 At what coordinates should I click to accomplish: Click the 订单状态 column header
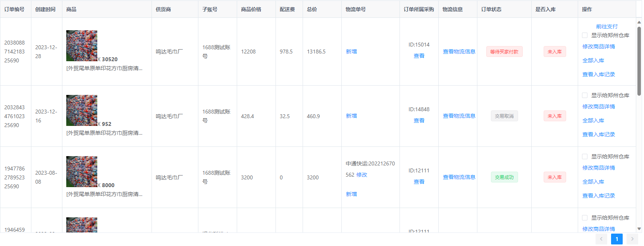[x=491, y=9]
